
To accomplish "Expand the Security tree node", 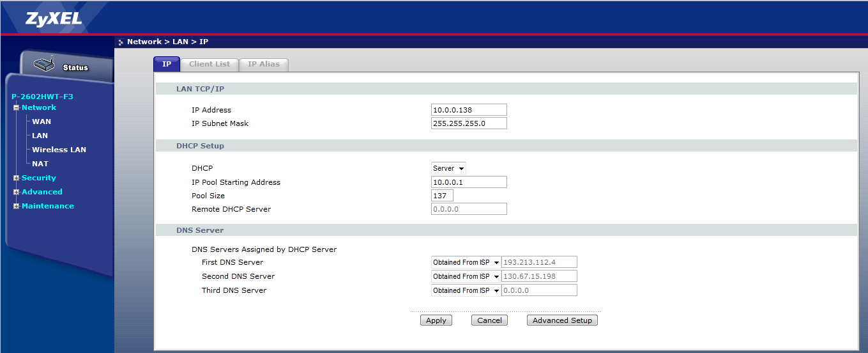I will tap(17, 178).
